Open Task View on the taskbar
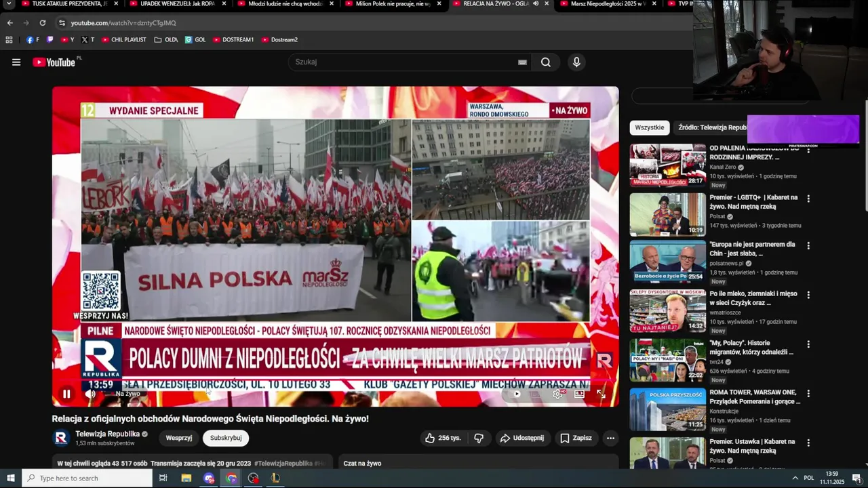This screenshot has width=868, height=488. click(163, 478)
